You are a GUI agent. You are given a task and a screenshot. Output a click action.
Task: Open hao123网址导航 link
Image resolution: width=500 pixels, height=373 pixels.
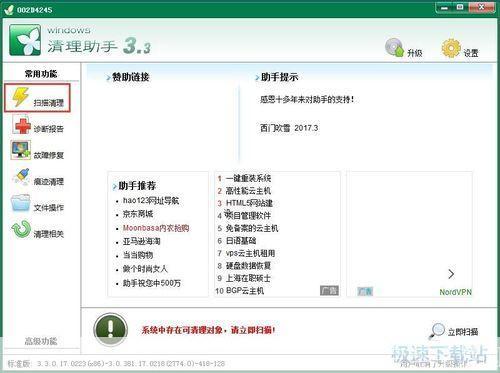(151, 200)
